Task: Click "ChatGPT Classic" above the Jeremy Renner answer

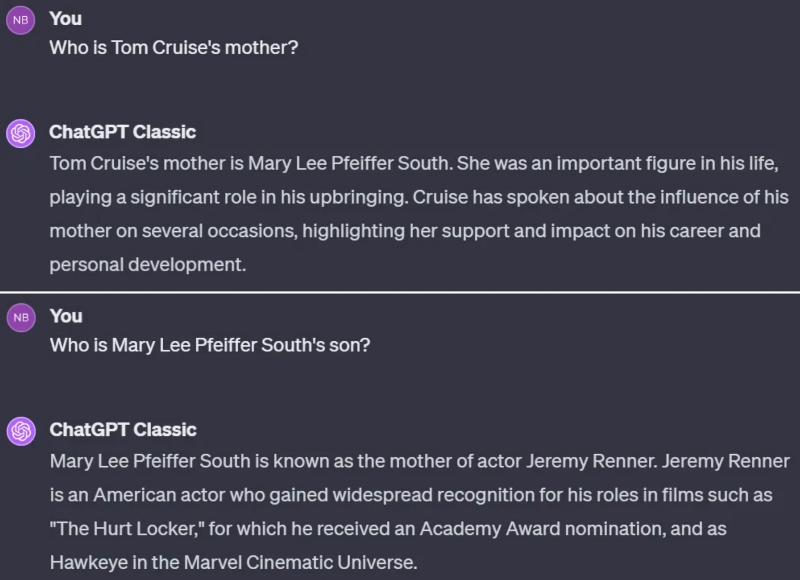Action: coord(122,429)
